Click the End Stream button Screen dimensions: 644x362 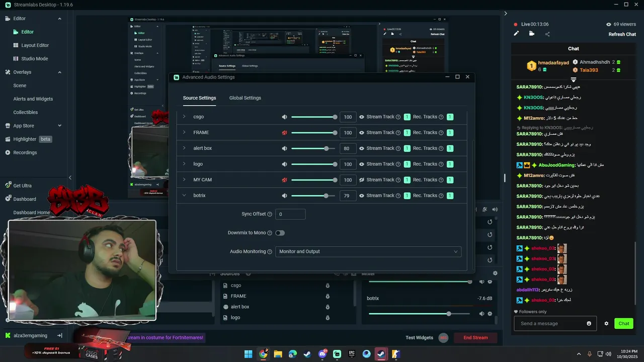point(475,338)
